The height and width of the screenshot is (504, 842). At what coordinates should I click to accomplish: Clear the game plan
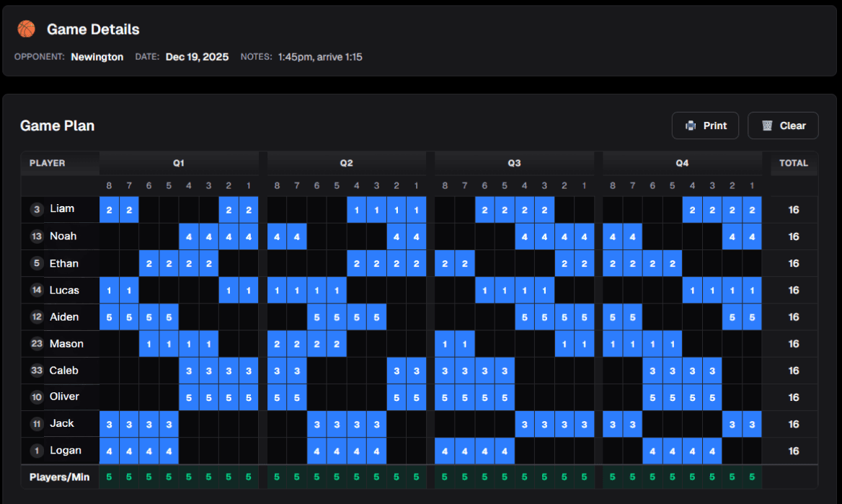pos(783,125)
